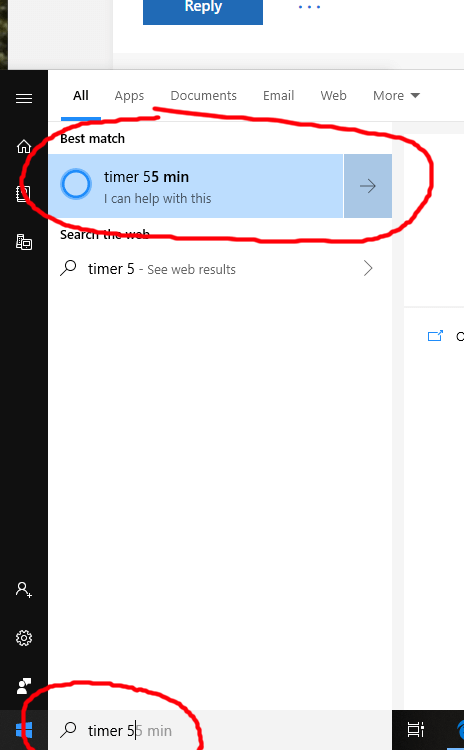Expand the More filter dropdown

point(397,96)
